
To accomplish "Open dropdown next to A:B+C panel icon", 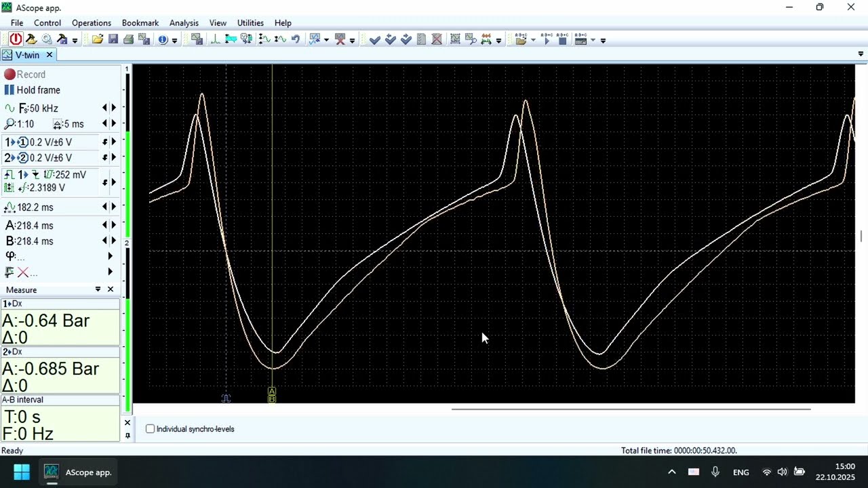I will pos(593,40).
